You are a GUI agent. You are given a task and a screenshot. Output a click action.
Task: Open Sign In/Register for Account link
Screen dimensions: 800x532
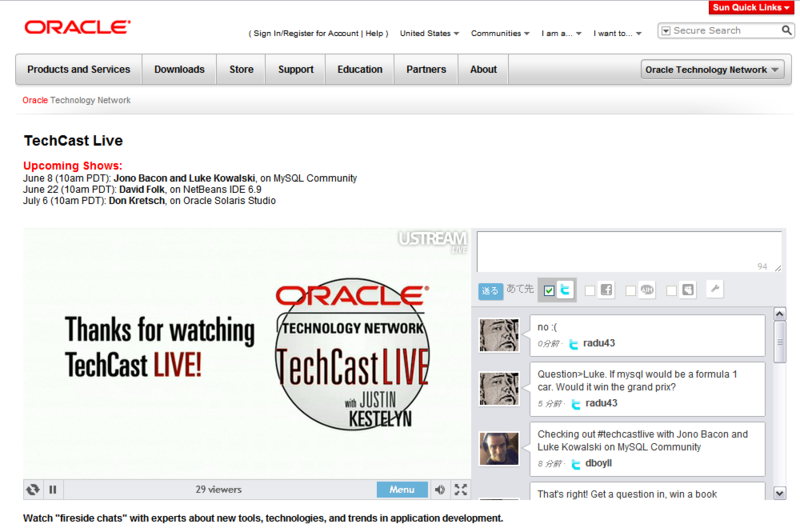pyautogui.click(x=306, y=33)
